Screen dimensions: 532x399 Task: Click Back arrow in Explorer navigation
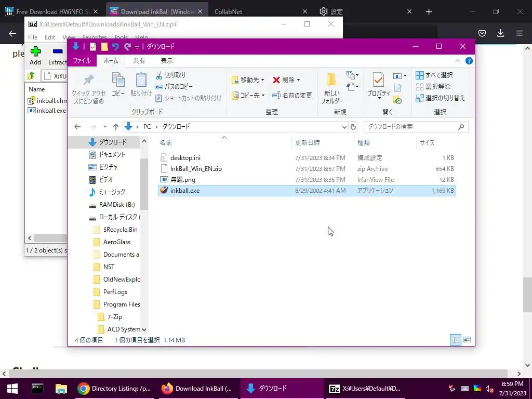(77, 127)
